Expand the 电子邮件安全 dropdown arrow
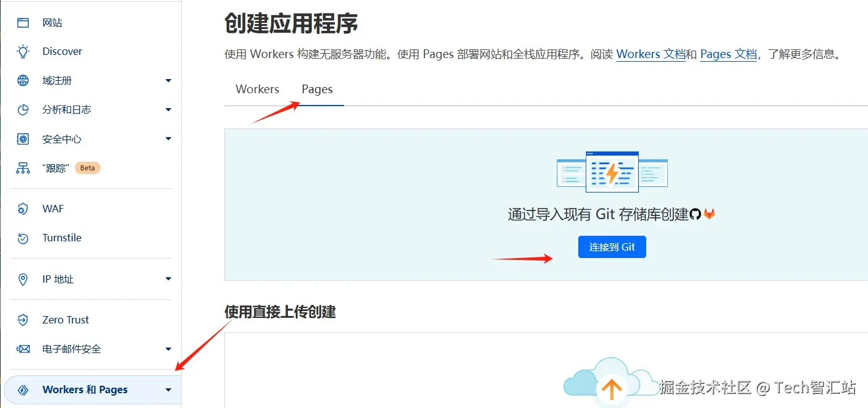The width and height of the screenshot is (868, 408). pos(168,349)
